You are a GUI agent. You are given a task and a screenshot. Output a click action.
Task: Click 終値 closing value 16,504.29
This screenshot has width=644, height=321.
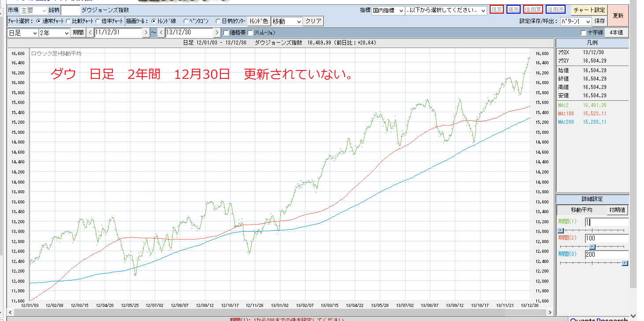point(595,79)
